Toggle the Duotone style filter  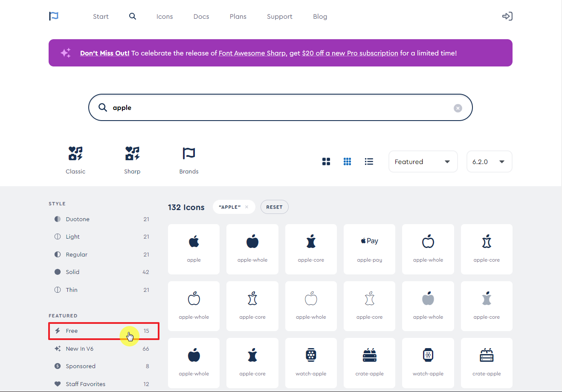(x=101, y=219)
